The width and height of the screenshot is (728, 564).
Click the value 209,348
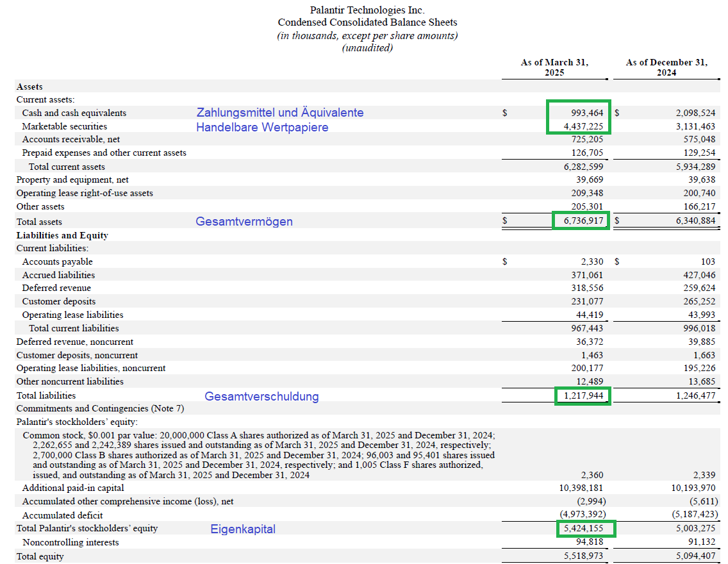587,193
